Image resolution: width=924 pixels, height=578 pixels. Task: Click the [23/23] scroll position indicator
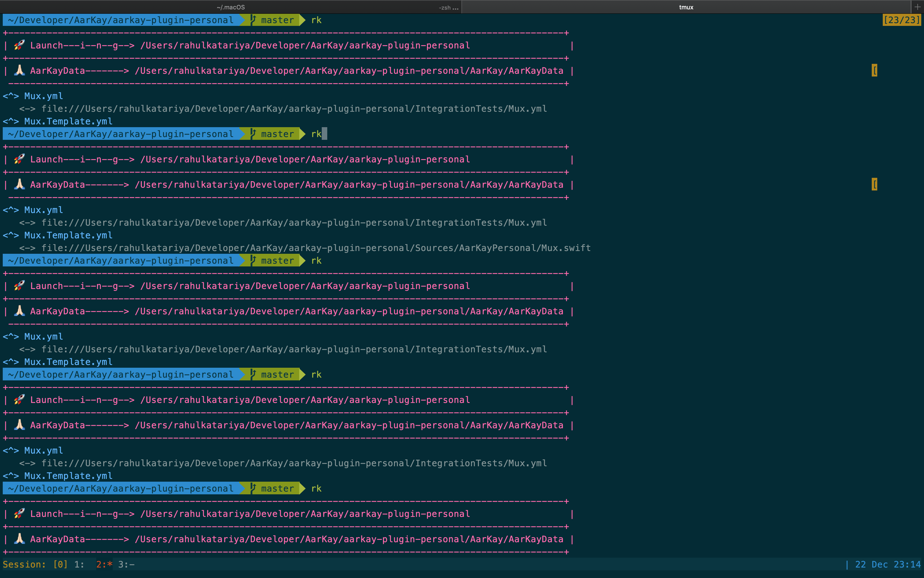click(x=902, y=20)
